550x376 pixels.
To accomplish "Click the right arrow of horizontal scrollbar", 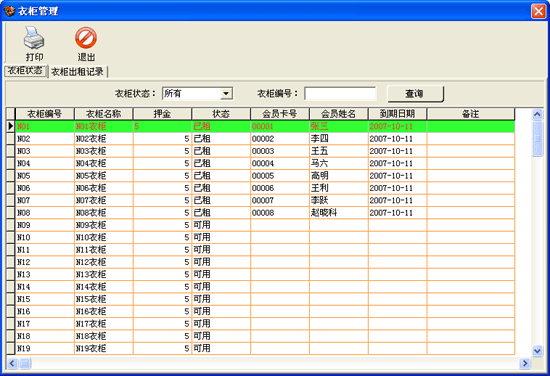I will (525, 363).
